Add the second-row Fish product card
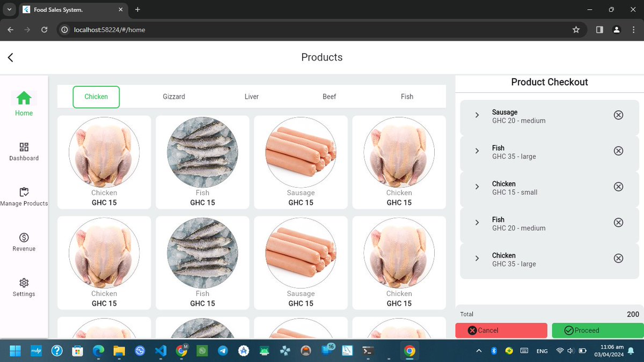This screenshot has width=644, height=362. [202, 263]
